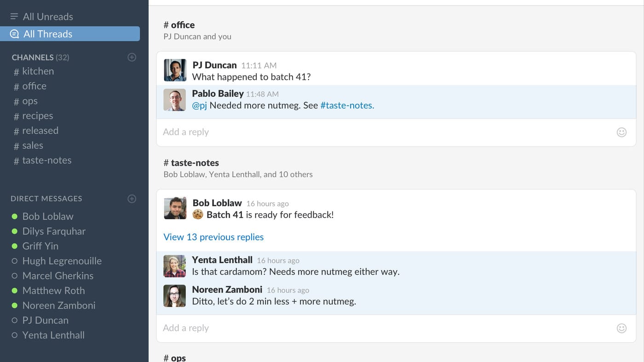Open emoji picker in office thread reply
The height and width of the screenshot is (362, 644).
[621, 132]
